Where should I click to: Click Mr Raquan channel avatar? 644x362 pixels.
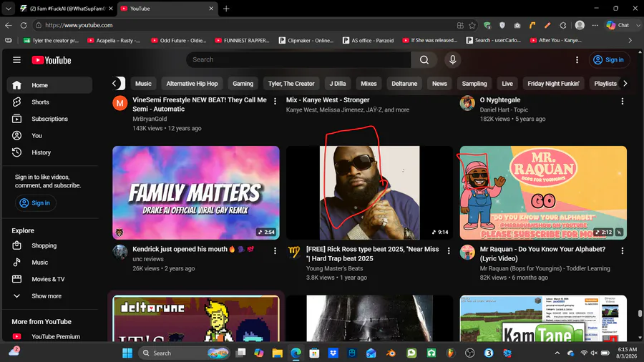(x=467, y=253)
